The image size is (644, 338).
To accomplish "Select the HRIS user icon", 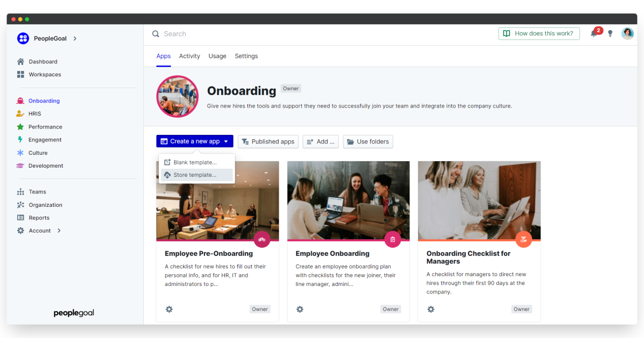I will (x=20, y=113).
